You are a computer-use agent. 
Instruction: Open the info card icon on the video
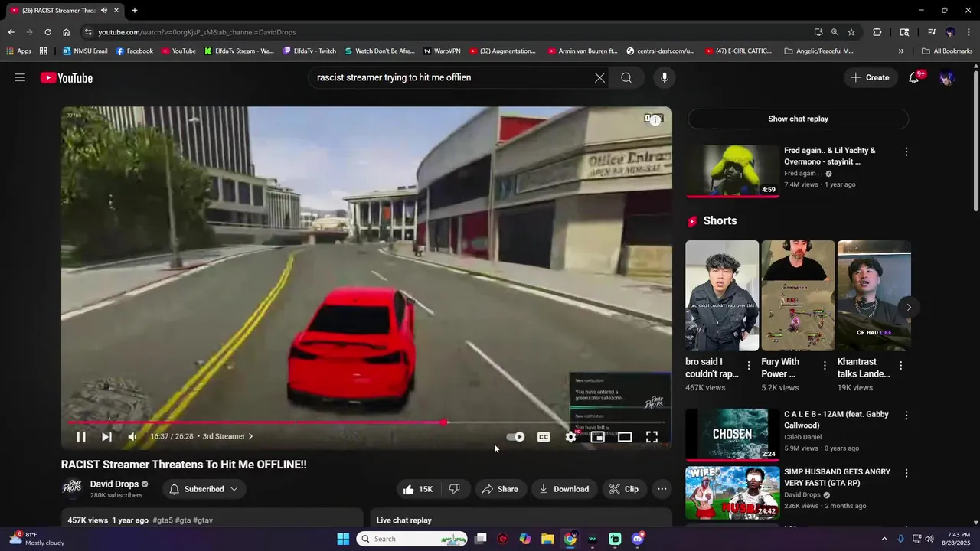654,119
